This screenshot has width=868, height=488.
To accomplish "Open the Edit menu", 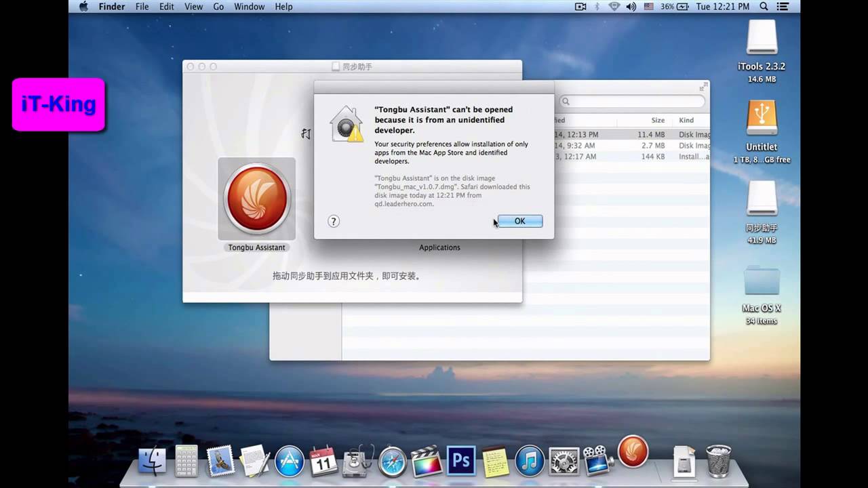I will click(167, 7).
